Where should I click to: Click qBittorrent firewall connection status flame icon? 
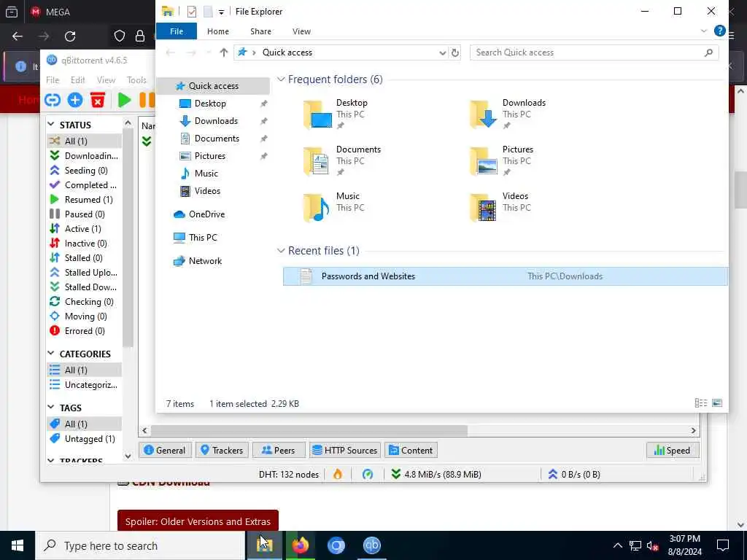point(337,474)
